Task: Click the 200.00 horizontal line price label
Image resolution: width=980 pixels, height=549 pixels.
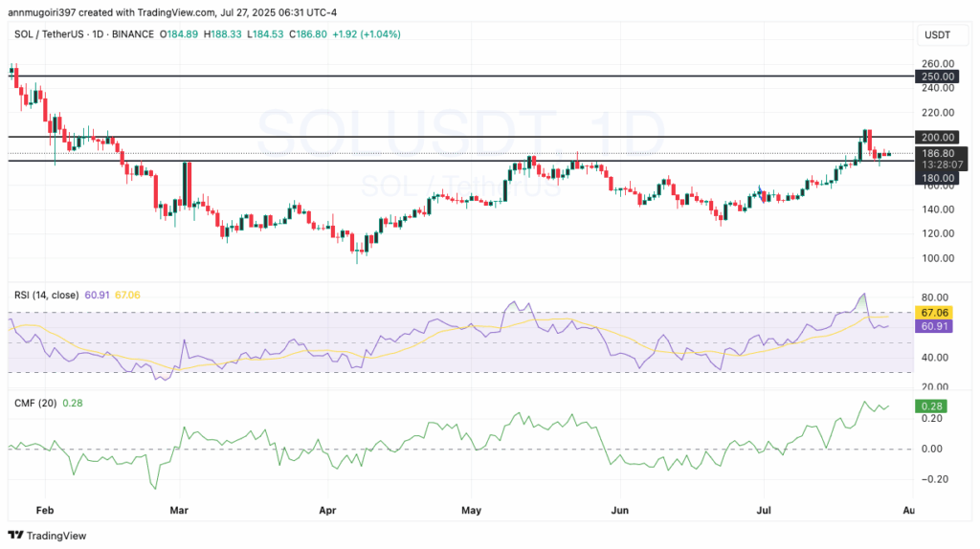Action: coord(935,137)
